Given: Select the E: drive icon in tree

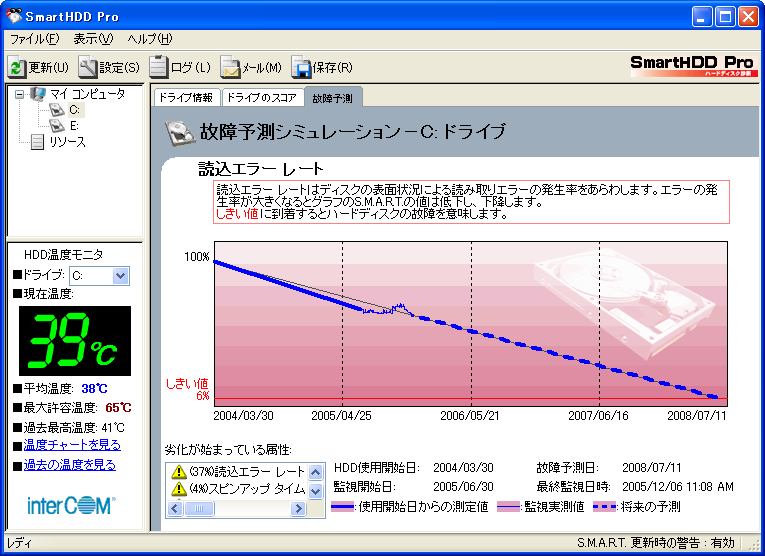Looking at the screenshot, I should (57, 126).
